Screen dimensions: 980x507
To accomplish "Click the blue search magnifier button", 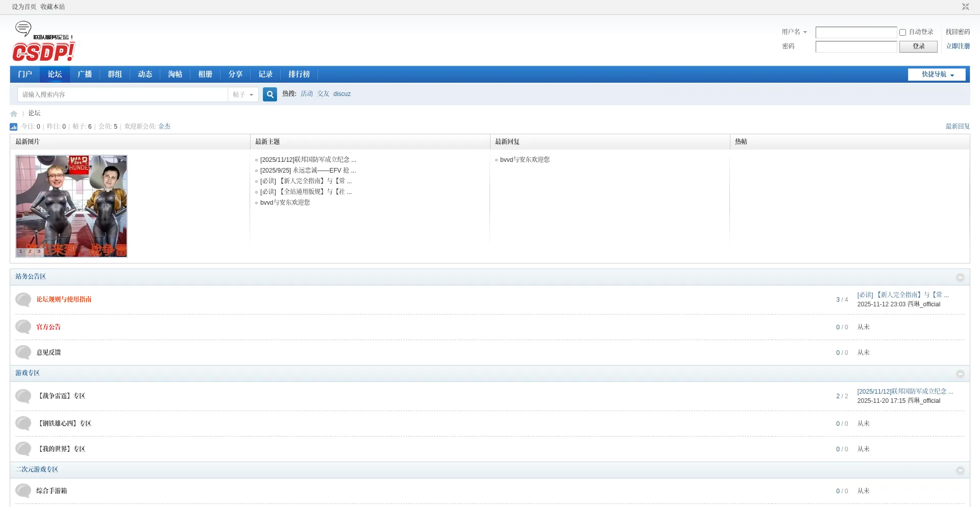I will [270, 94].
